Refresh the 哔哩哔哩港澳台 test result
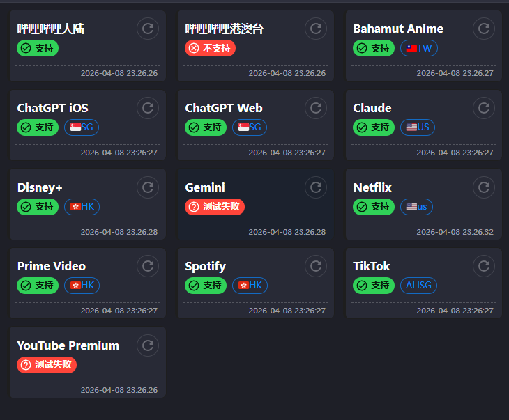 pyautogui.click(x=315, y=29)
